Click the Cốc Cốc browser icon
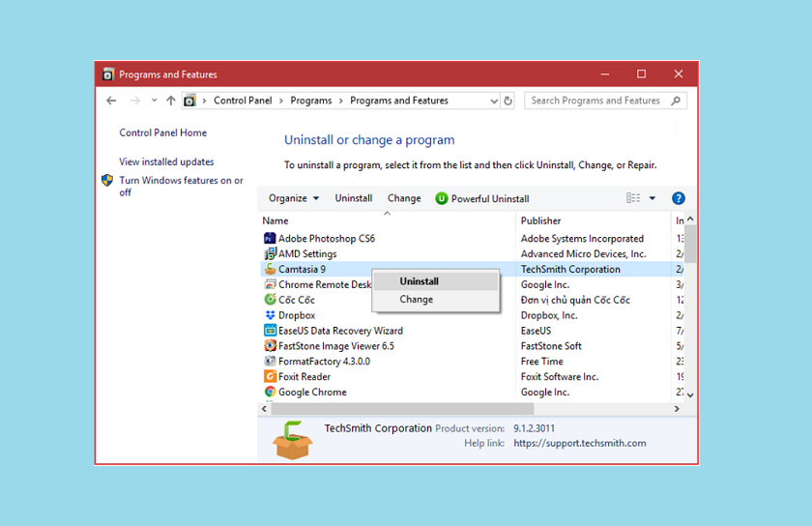Viewport: 812px width, 526px height. 270,300
